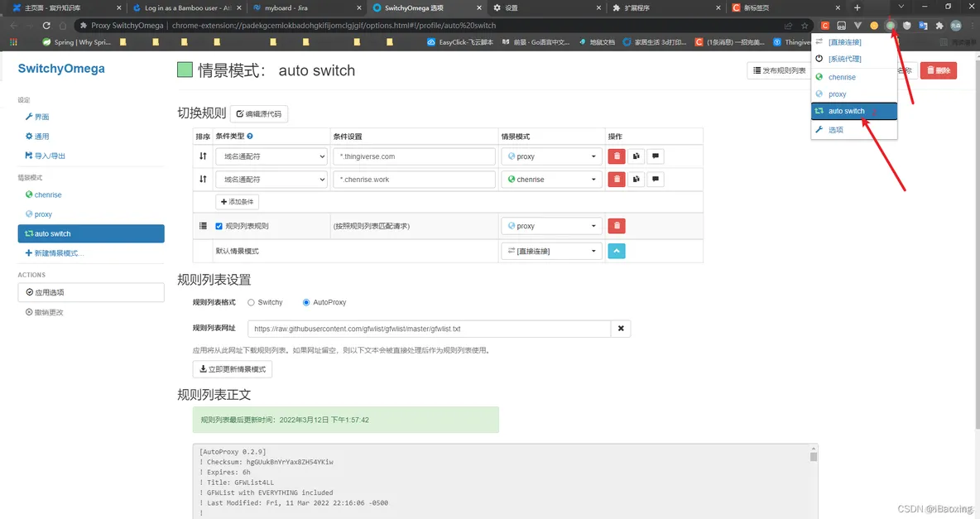Open the chenrise profile in sidebar
980x519 pixels.
(44, 195)
